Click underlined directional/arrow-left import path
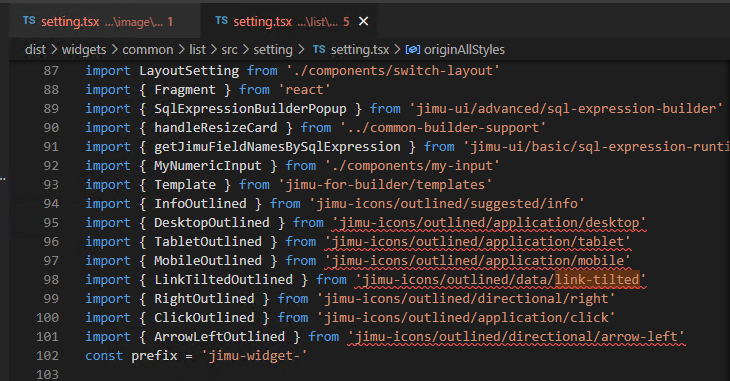The image size is (730, 381). pos(516,337)
